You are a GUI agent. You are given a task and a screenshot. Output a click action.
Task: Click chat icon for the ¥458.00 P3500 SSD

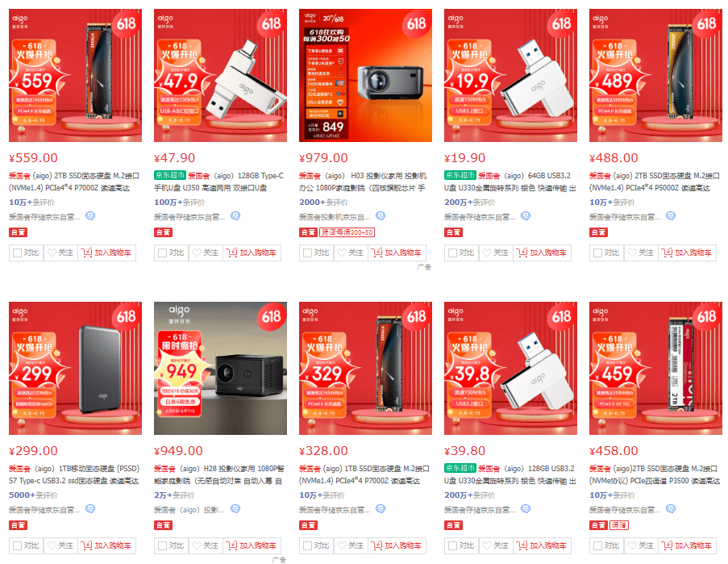click(671, 508)
